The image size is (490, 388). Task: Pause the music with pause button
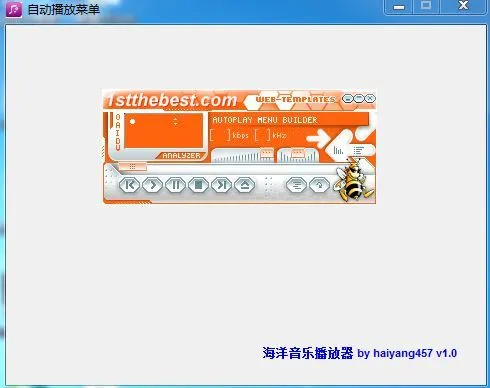(x=176, y=185)
